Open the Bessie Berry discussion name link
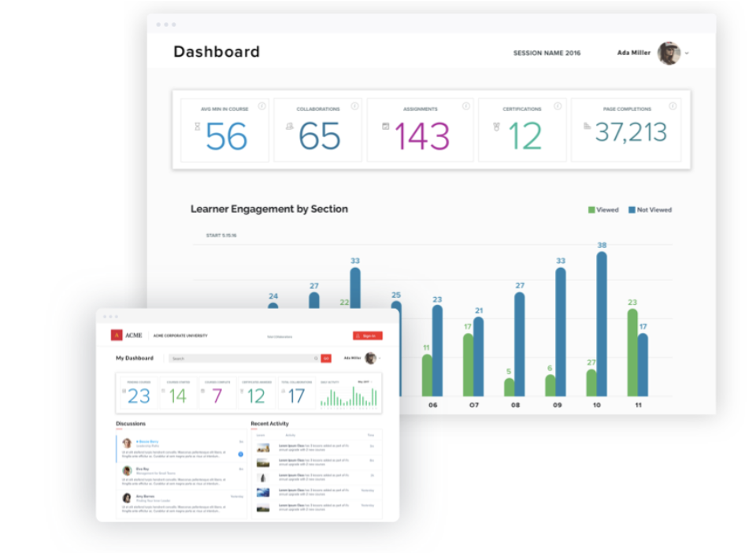The width and height of the screenshot is (756, 553). [x=147, y=441]
